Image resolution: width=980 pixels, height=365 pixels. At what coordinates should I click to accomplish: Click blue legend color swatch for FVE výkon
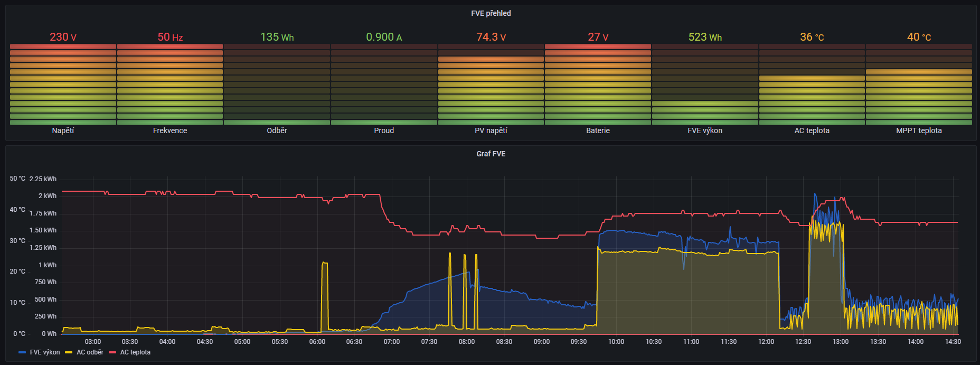point(22,352)
